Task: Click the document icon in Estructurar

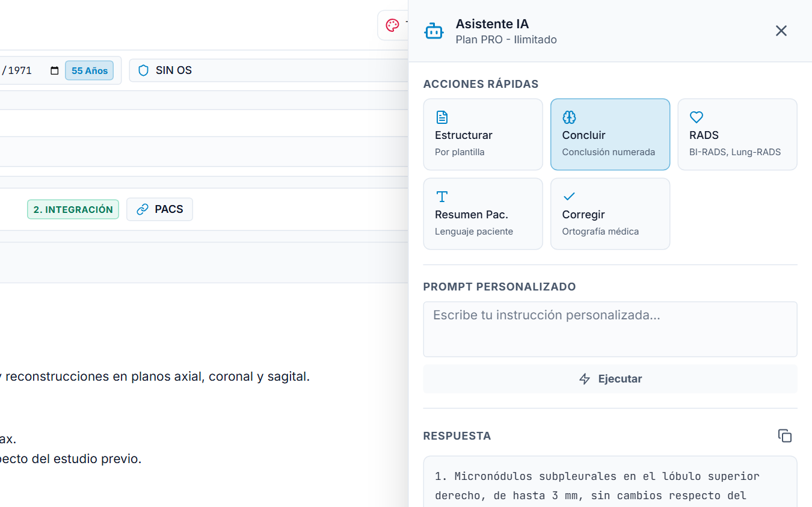Action: click(x=442, y=117)
